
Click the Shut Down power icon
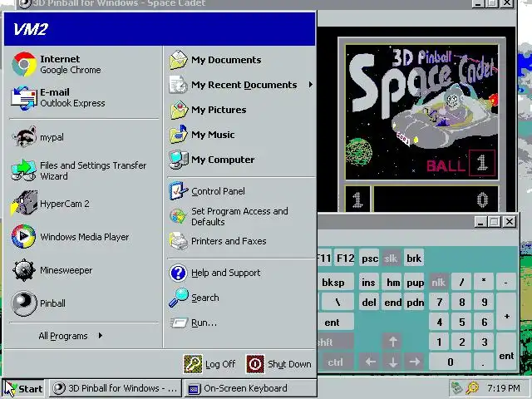(255, 364)
